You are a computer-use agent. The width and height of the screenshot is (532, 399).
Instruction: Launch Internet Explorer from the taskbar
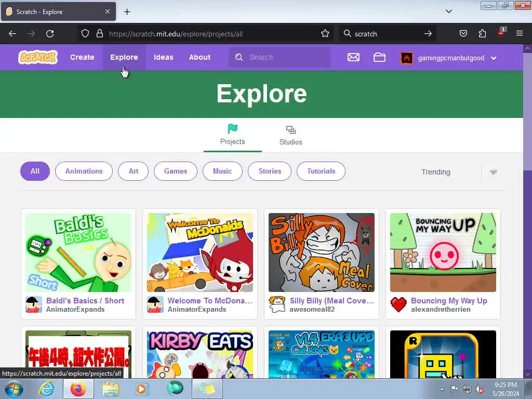tap(46, 389)
